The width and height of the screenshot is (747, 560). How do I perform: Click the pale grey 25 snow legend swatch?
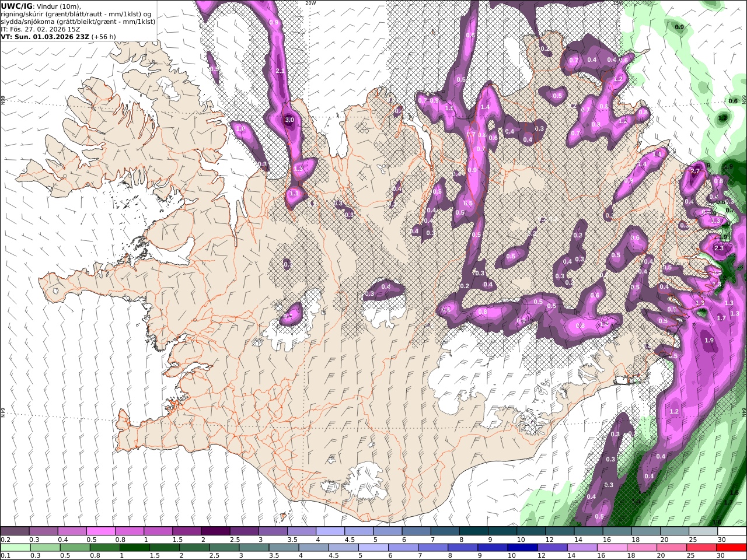pos(703,531)
